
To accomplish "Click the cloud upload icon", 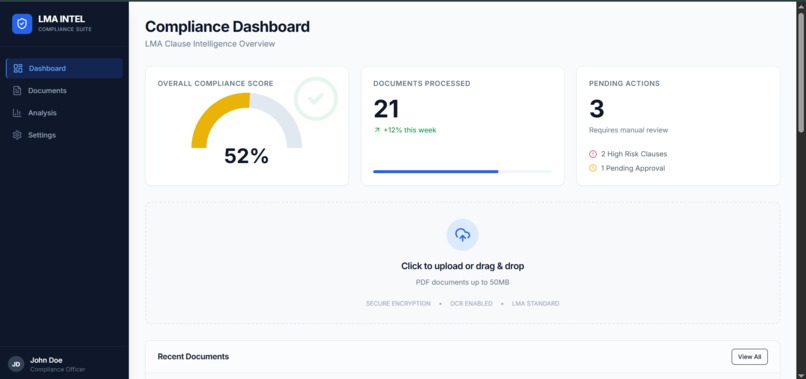I will point(463,235).
